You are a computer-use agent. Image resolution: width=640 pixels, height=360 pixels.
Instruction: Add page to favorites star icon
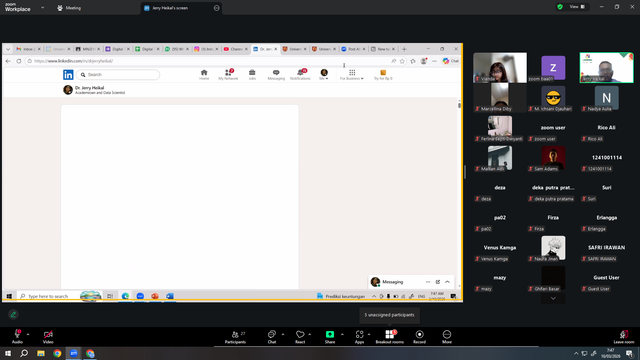402,61
